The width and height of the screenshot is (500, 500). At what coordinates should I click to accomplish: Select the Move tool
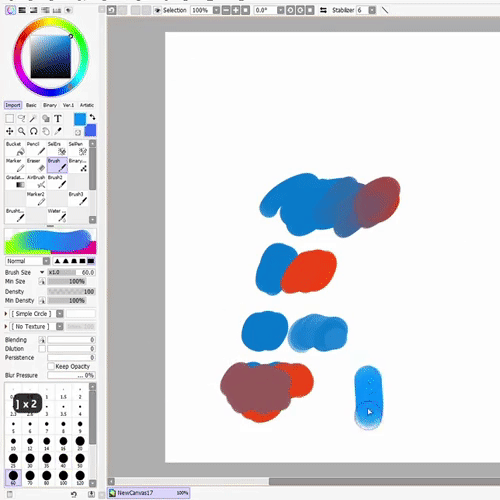pyautogui.click(x=10, y=131)
